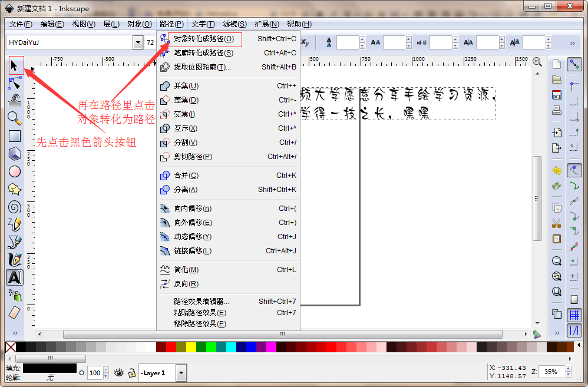Open the font family dropdown arrow
The height and width of the screenshot is (387, 588).
pyautogui.click(x=138, y=42)
